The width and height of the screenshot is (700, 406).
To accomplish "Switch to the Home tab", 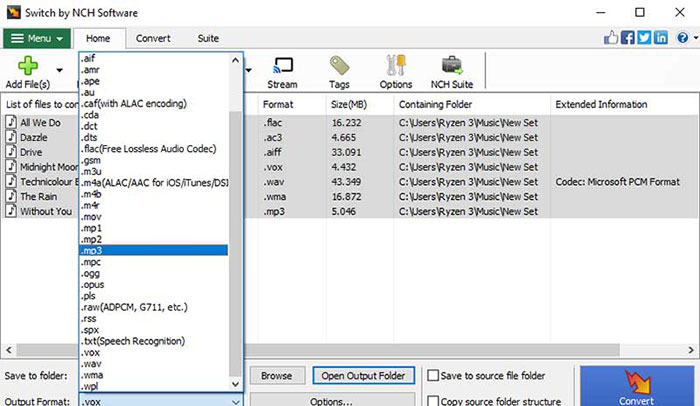I will point(98,38).
